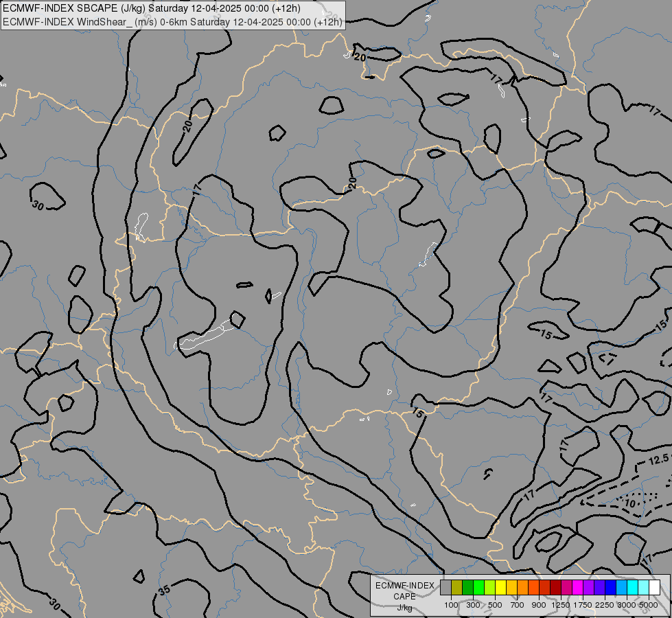Click the 10 dotted contour label
This screenshot has width=672, height=618.
tap(630, 503)
